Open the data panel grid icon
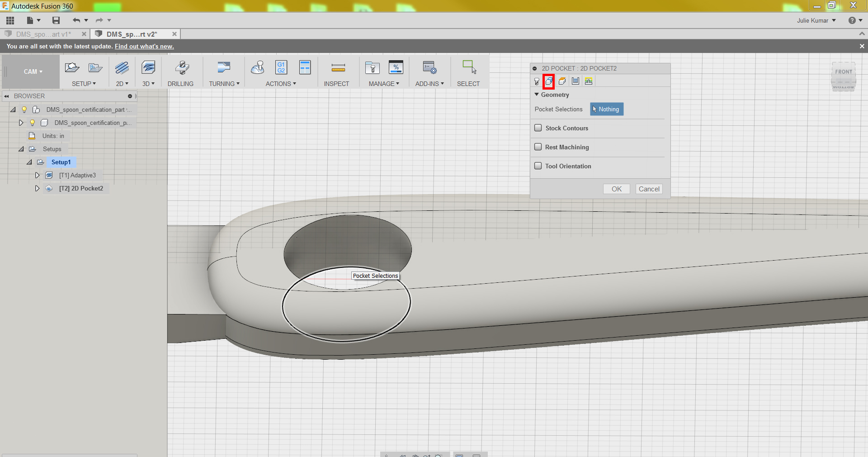The height and width of the screenshot is (457, 868). [10, 20]
